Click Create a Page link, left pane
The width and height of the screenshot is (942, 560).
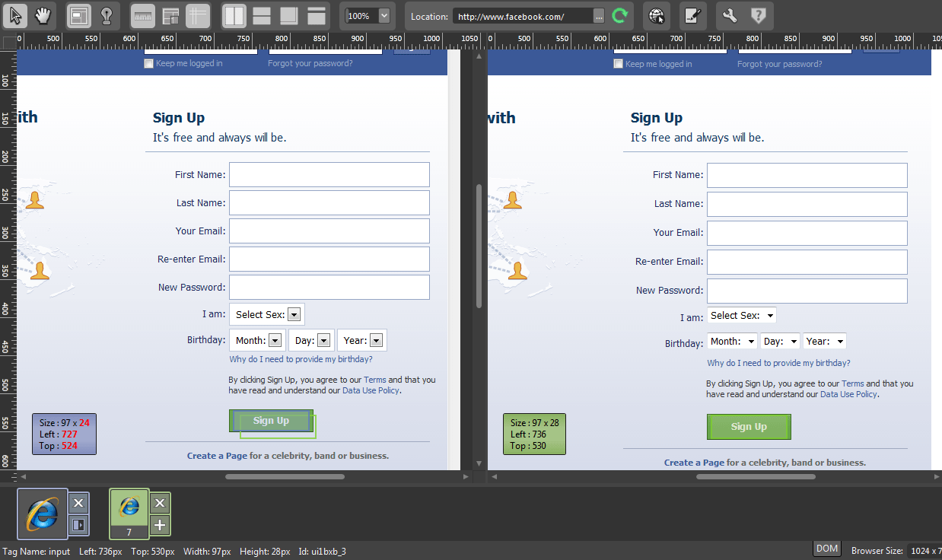(217, 456)
